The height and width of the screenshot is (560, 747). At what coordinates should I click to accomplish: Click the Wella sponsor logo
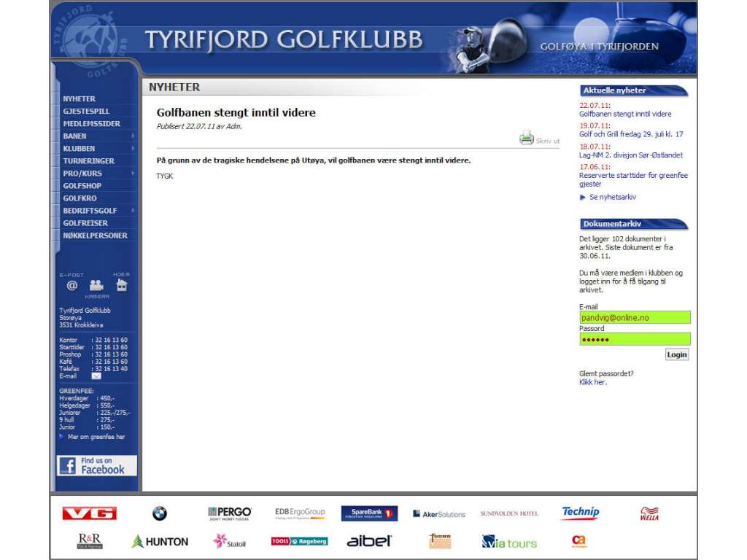coord(649,513)
